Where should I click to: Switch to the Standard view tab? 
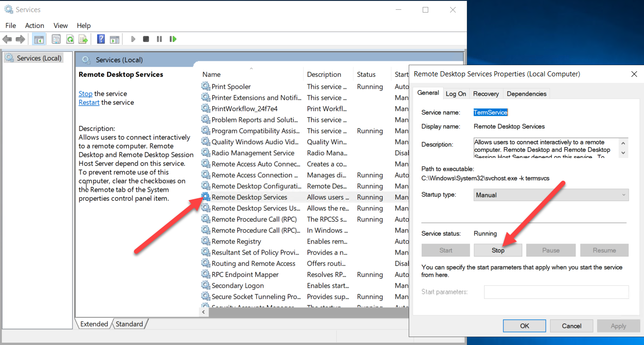pyautogui.click(x=129, y=324)
